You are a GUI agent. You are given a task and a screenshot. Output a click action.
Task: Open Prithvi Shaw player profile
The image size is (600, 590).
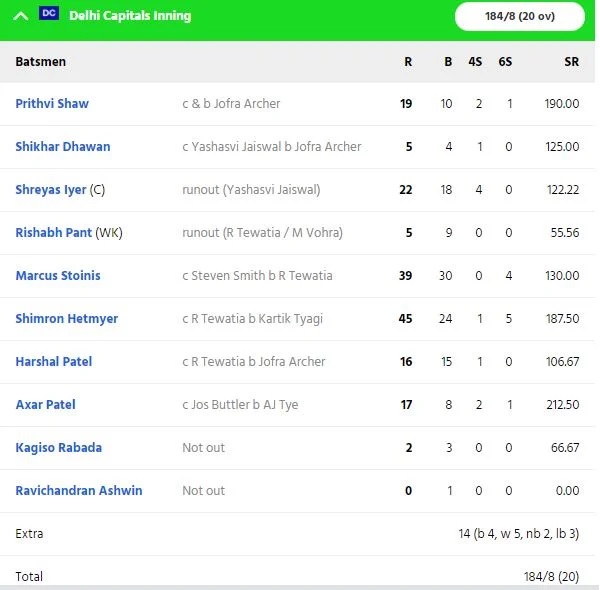[52, 104]
